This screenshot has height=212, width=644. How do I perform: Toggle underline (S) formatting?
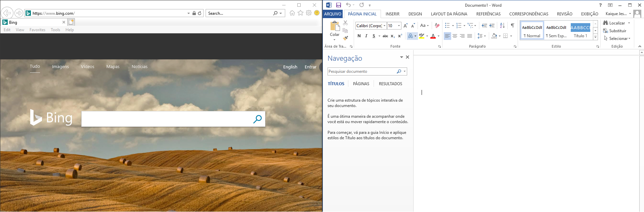click(x=374, y=36)
